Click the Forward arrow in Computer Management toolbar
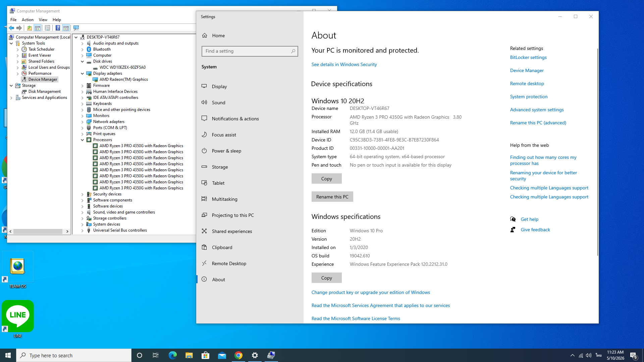The image size is (644, 362). click(x=19, y=28)
